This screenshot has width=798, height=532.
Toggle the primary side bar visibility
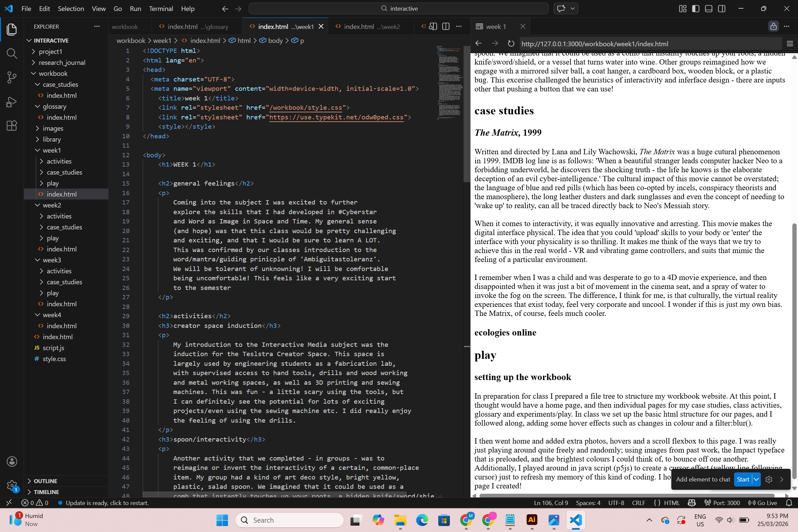pos(696,9)
